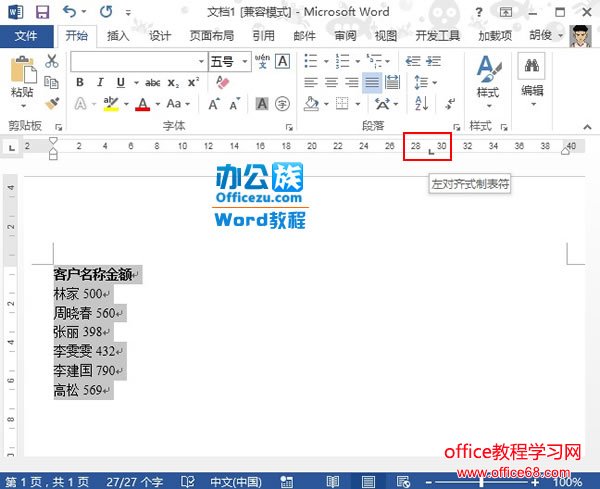The image size is (600, 489).
Task: Toggle character shading on the gray A
Action: coord(262,104)
